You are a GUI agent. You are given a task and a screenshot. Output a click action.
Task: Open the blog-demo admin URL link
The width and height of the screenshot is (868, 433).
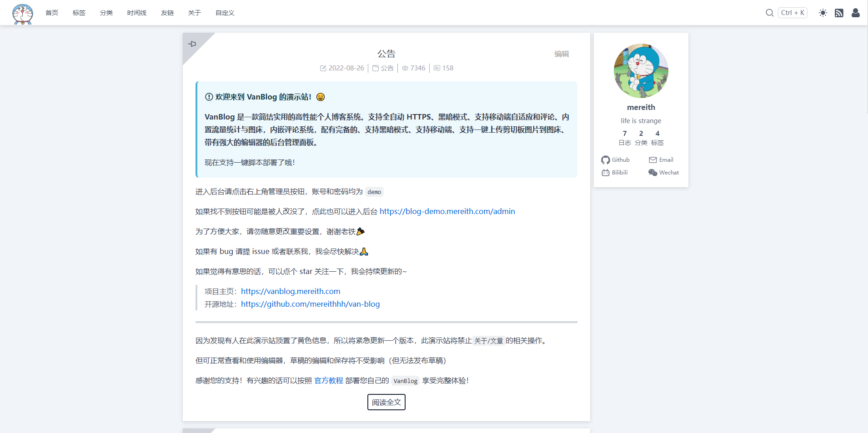447,211
